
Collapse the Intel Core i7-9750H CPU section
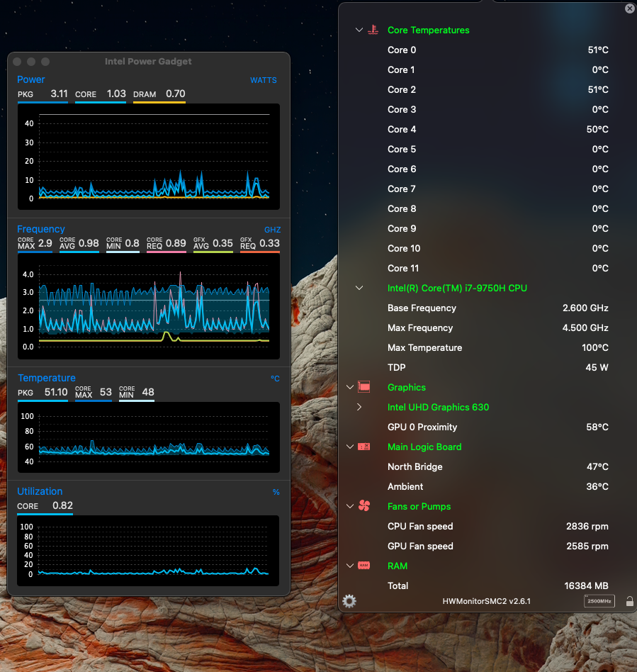click(359, 288)
